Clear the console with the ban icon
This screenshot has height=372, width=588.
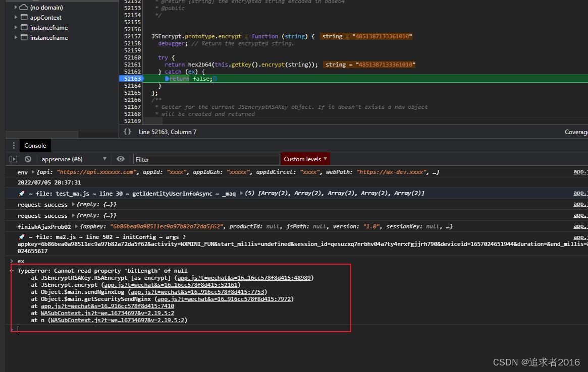[x=28, y=159]
